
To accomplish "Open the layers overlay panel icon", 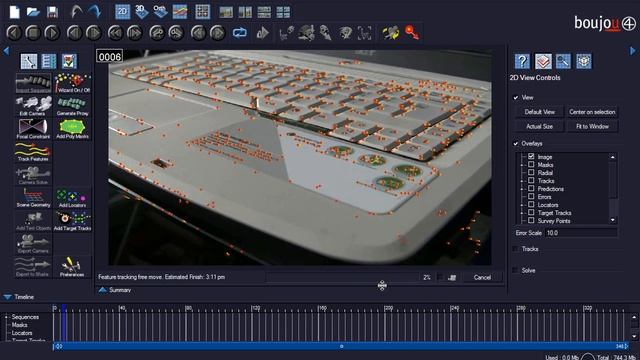I will 543,61.
